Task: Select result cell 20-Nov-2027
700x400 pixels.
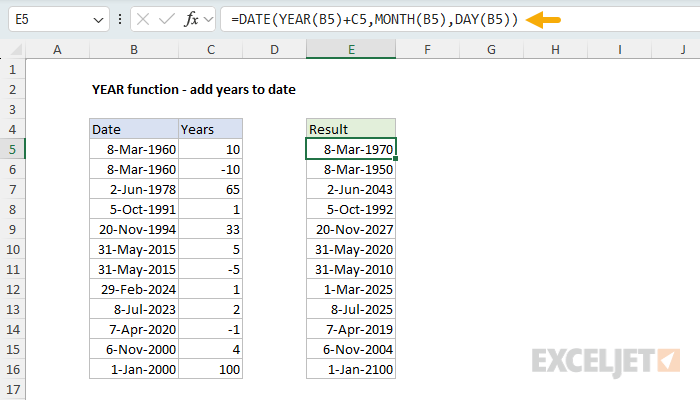Action: (x=351, y=229)
